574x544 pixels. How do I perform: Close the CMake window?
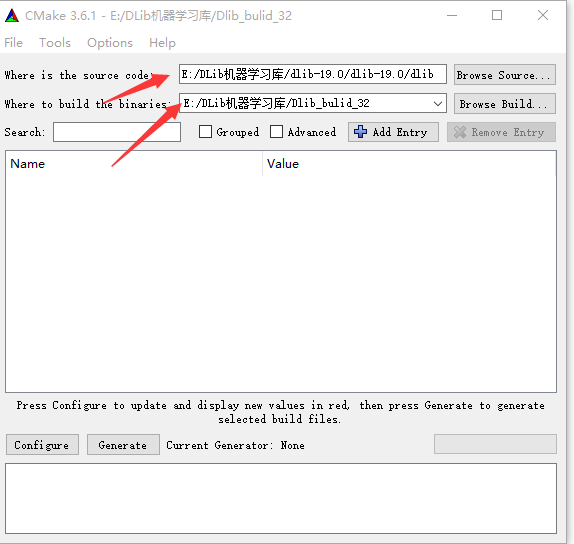[543, 15]
